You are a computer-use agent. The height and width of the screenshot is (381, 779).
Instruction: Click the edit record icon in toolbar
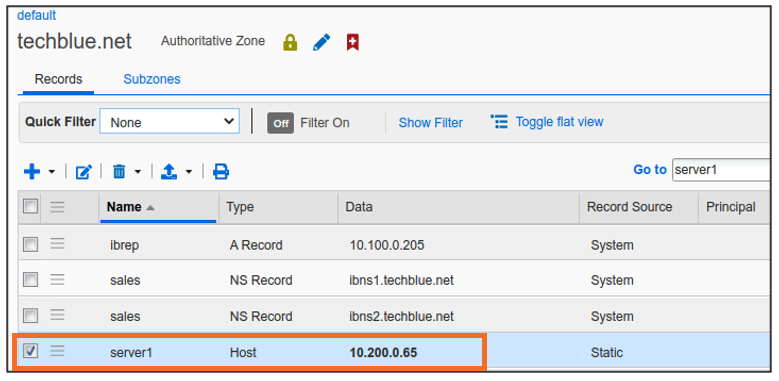pos(83,172)
